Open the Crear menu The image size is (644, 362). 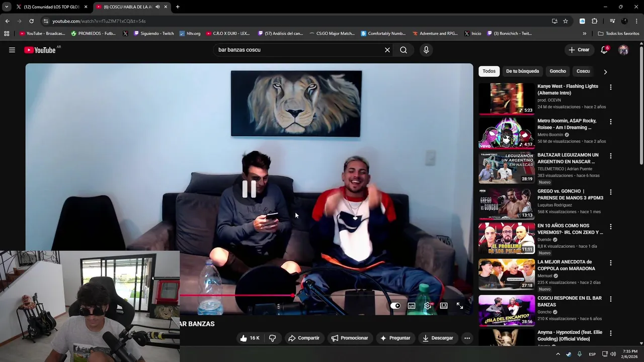tap(579, 50)
